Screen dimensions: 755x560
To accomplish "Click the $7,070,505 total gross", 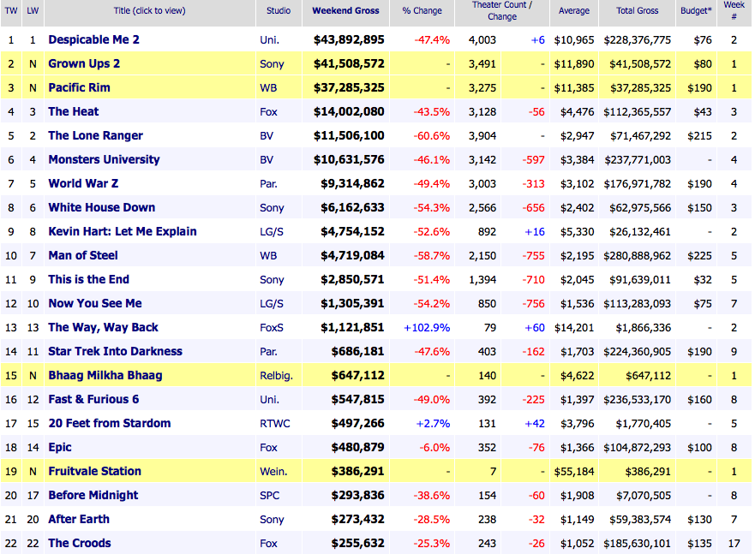I will click(644, 496).
